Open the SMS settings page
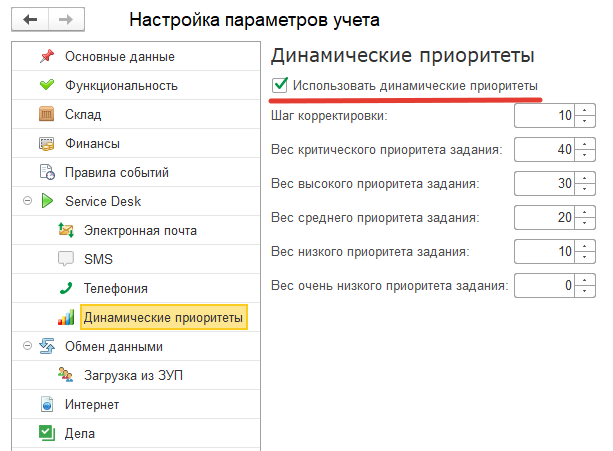613x451 pixels. (x=98, y=259)
